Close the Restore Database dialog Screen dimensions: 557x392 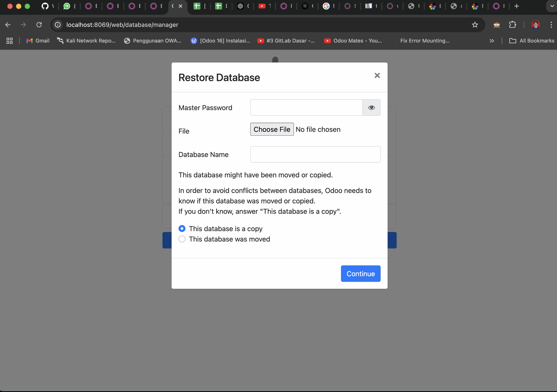click(377, 76)
